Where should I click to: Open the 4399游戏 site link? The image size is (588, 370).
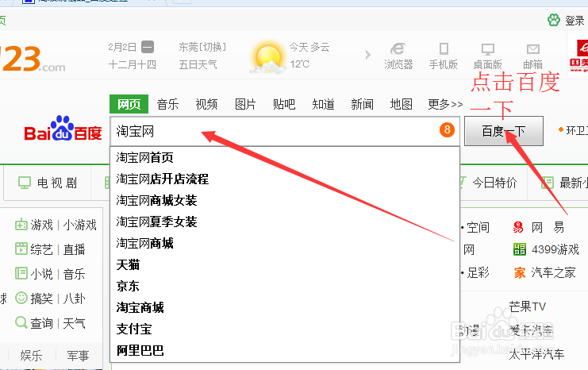tap(555, 249)
